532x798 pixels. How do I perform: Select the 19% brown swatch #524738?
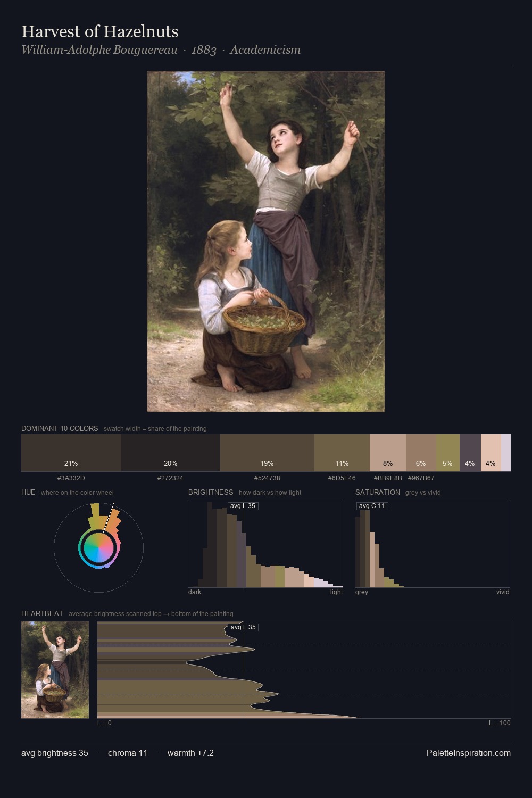coord(267,453)
